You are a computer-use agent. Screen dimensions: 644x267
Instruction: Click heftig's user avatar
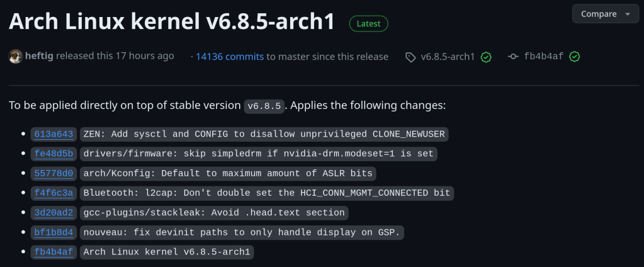tap(16, 56)
